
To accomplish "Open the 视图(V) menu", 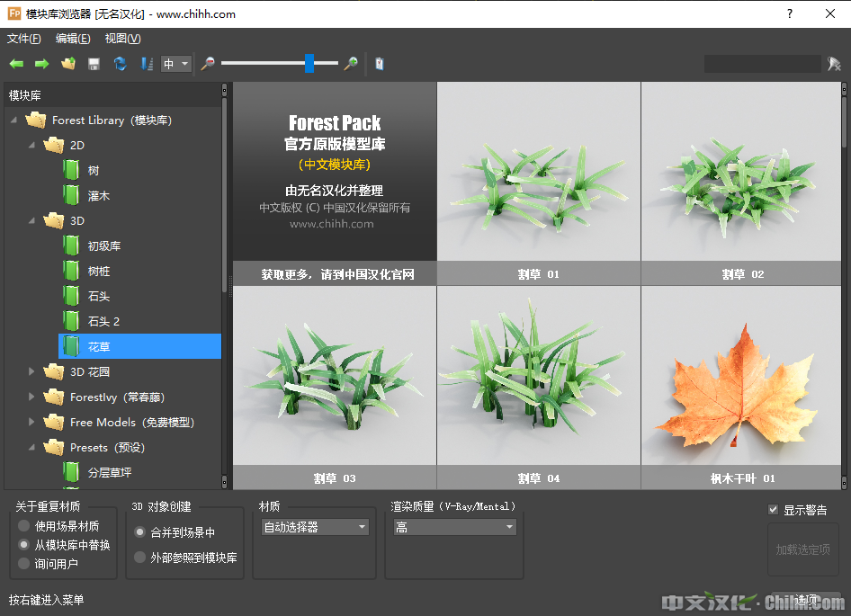I will [122, 39].
